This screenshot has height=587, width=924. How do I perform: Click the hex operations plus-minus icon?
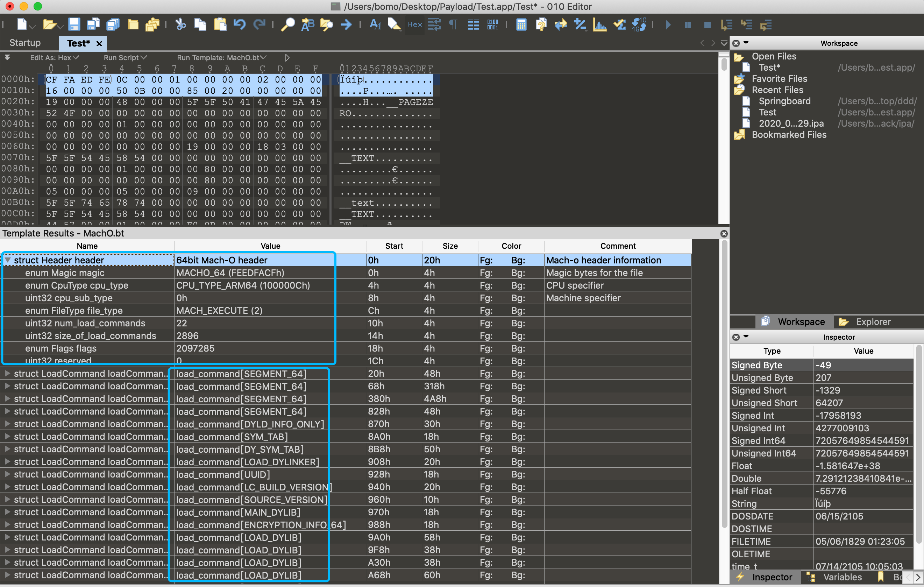(580, 24)
